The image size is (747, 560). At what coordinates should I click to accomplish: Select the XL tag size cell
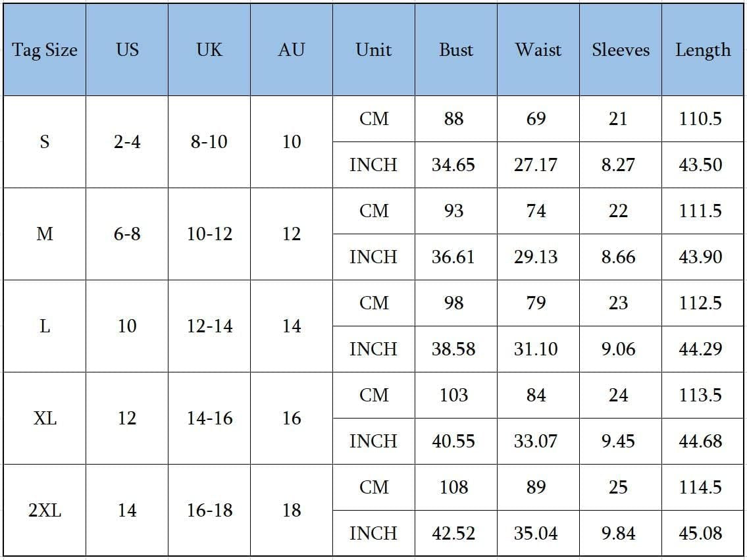pos(44,418)
